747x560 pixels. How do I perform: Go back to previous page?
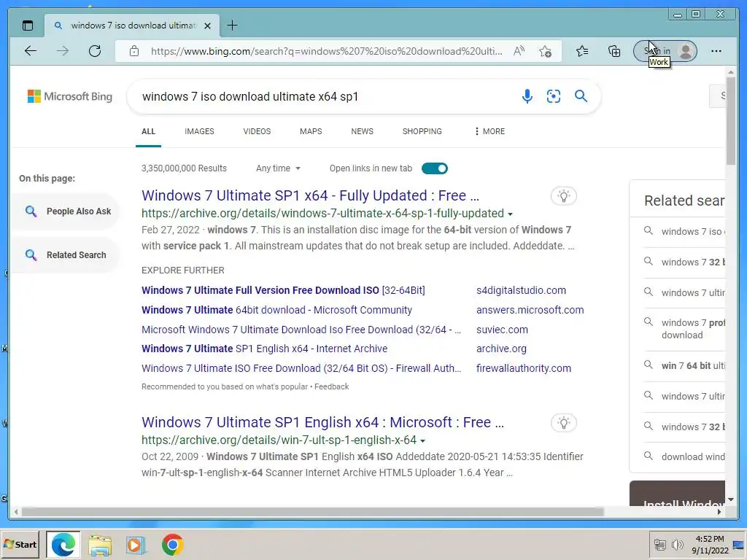(31, 51)
